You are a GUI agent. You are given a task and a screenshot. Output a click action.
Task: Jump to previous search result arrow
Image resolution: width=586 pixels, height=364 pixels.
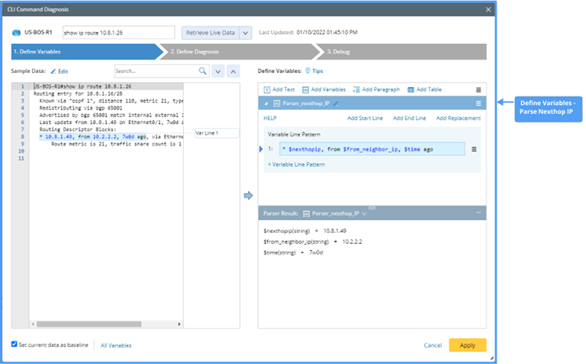tap(233, 71)
